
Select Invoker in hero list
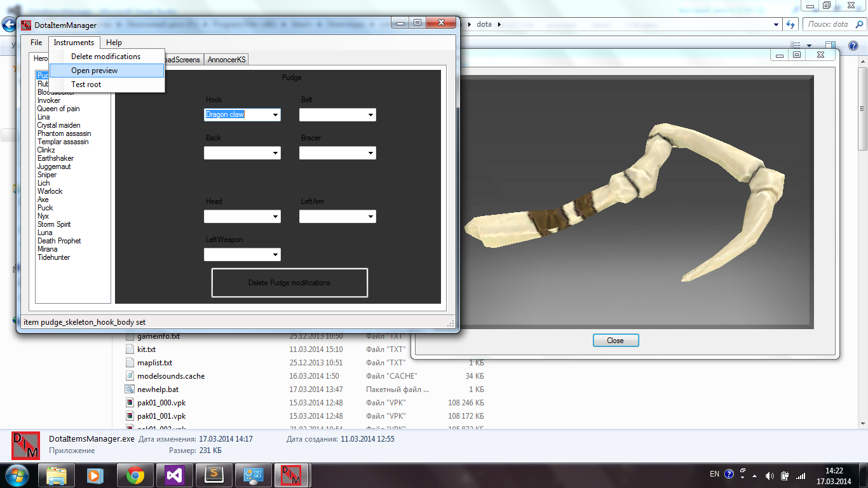49,100
